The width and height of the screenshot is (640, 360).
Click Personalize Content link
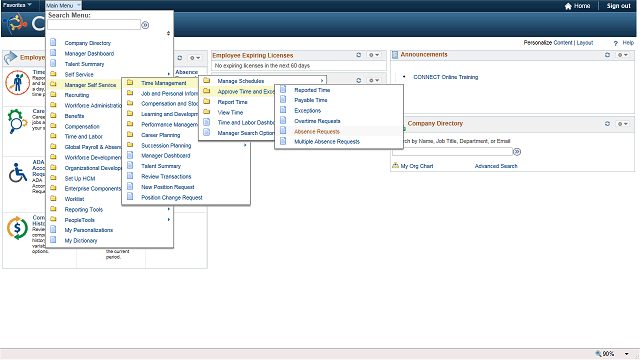point(562,42)
